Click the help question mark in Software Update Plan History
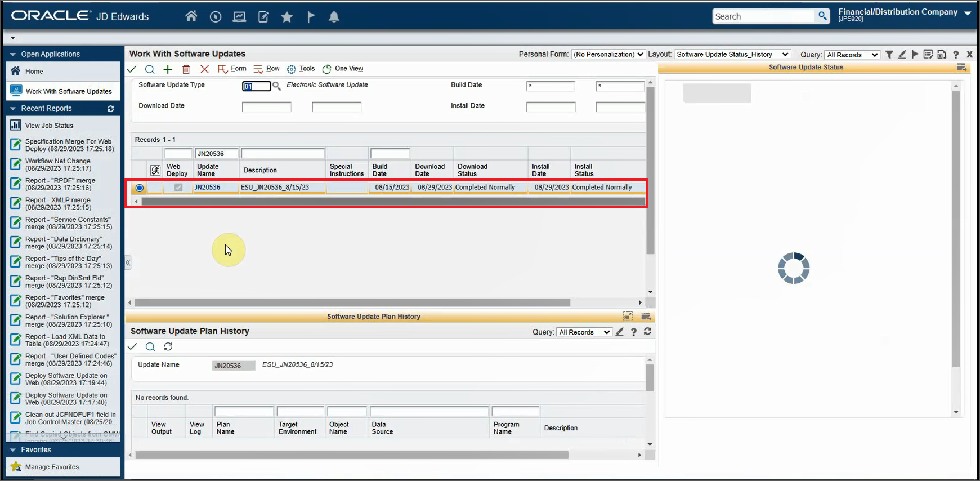The height and width of the screenshot is (481, 980). (634, 332)
